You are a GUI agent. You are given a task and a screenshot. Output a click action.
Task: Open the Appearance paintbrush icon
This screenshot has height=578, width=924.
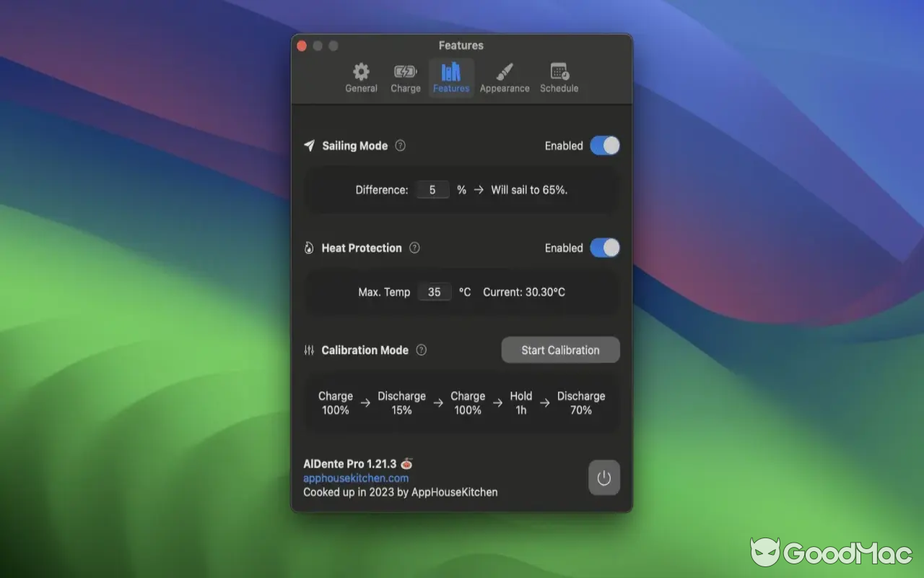click(505, 72)
